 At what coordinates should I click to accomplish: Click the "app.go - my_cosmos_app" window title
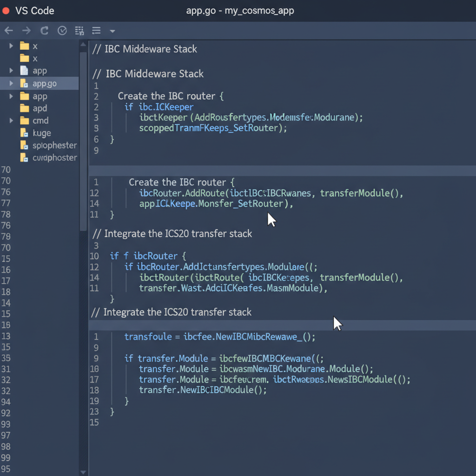(x=240, y=11)
